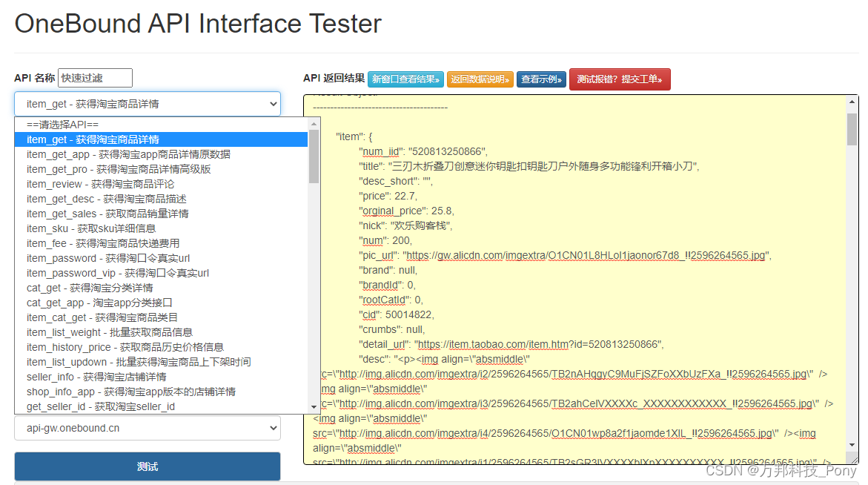The height and width of the screenshot is (485, 868).
Task: Choose item_get 获得淘宝商品详情 in the list
Action: pos(161,139)
